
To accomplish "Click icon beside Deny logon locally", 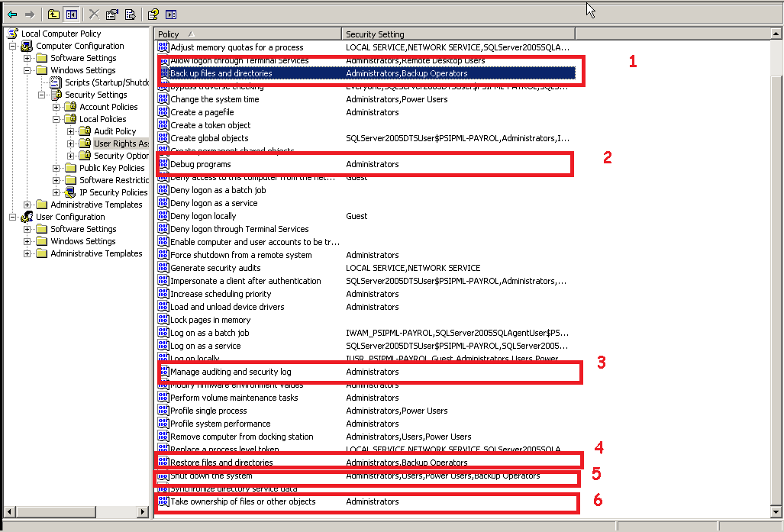I will [x=163, y=216].
